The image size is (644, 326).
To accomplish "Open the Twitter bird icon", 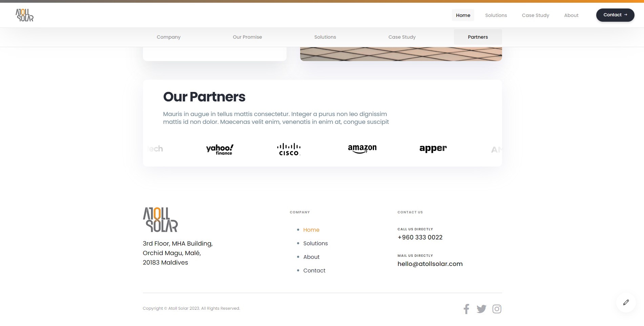I will pyautogui.click(x=481, y=309).
